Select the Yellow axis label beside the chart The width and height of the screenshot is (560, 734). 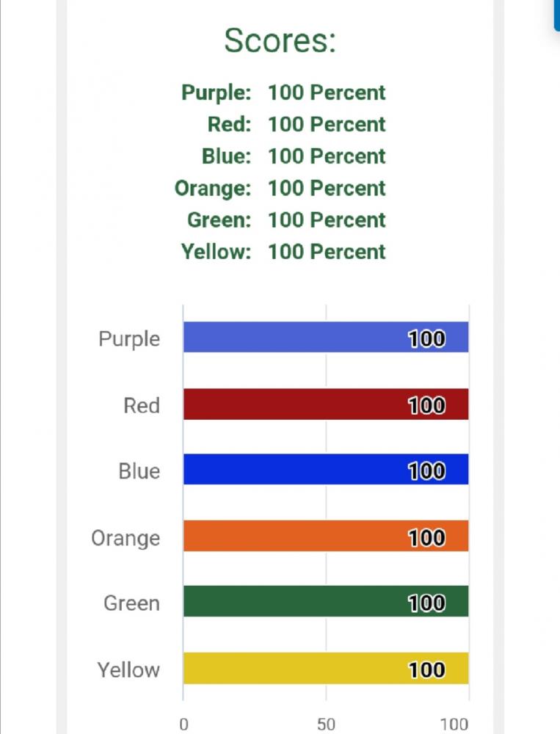(x=128, y=669)
